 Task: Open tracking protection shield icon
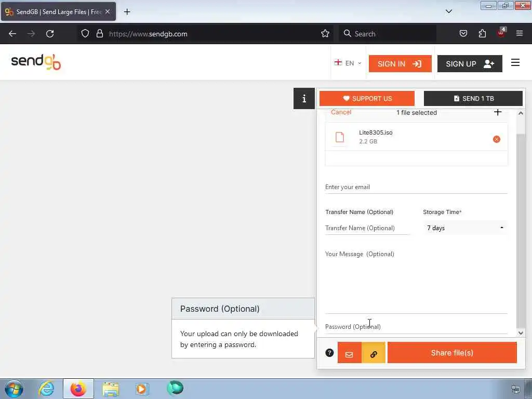coord(85,34)
